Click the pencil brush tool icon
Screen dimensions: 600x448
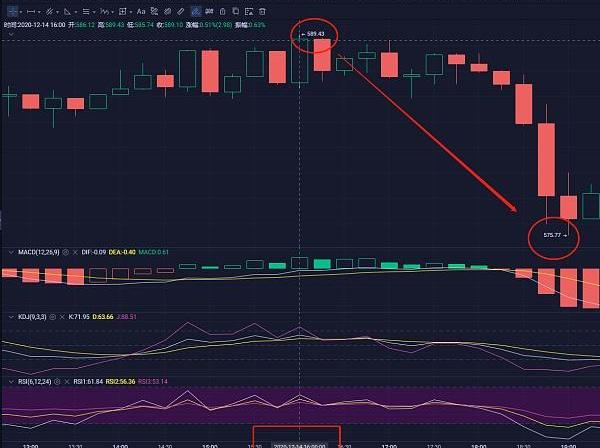[181, 12]
